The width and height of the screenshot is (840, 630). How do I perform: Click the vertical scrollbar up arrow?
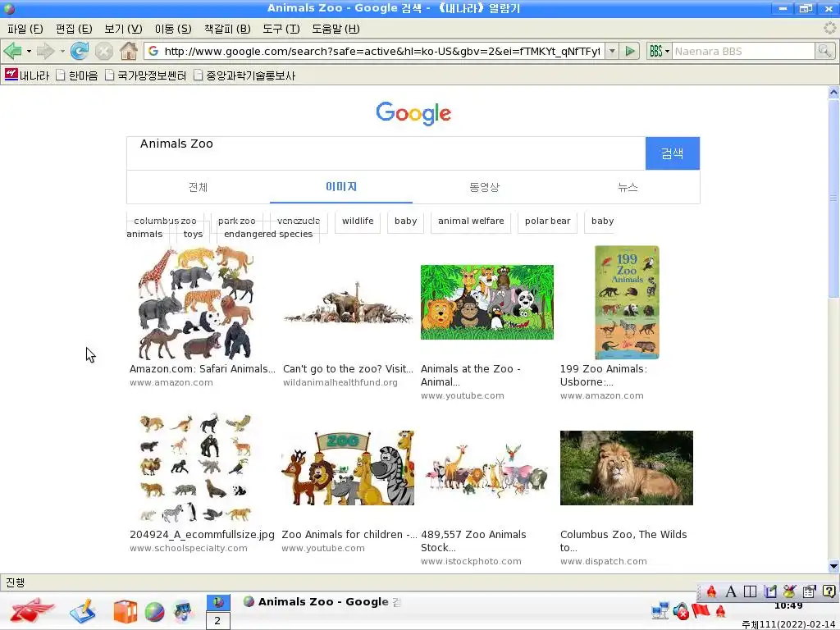pos(833,92)
